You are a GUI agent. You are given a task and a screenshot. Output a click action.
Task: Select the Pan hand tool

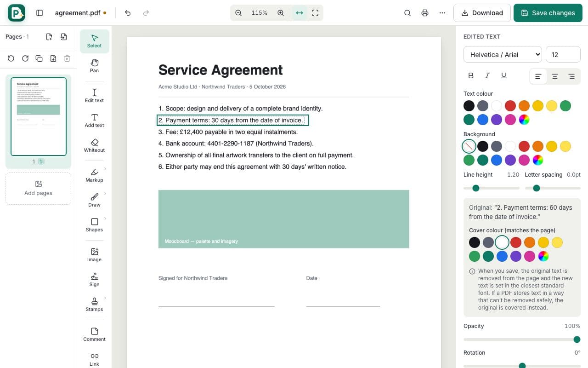[x=94, y=66]
